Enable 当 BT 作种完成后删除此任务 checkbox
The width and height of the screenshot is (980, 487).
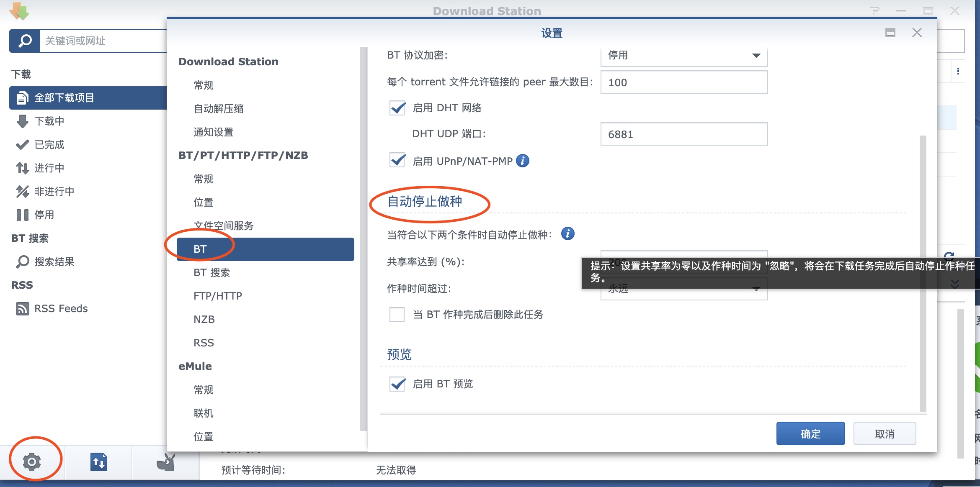pyautogui.click(x=397, y=315)
